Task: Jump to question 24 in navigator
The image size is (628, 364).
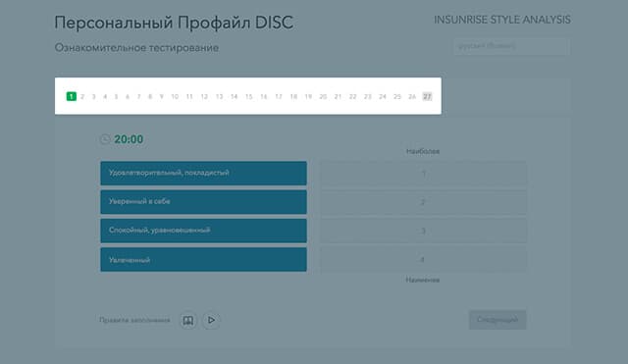Action: pos(383,96)
